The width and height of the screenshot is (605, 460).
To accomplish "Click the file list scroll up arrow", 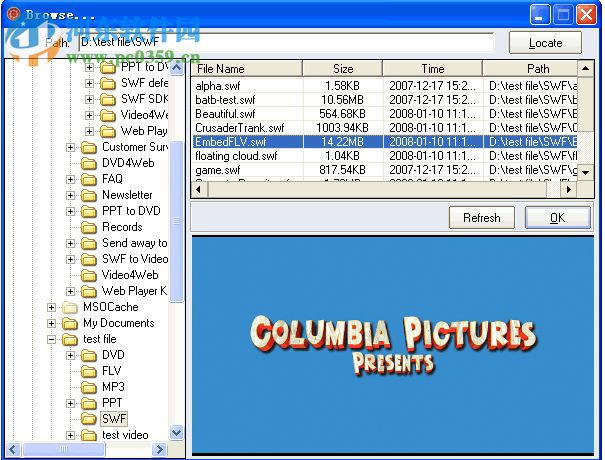I will pyautogui.click(x=585, y=68).
